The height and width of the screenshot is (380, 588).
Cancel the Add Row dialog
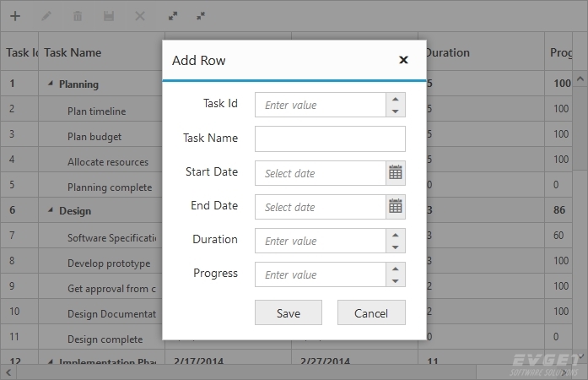pyautogui.click(x=371, y=312)
